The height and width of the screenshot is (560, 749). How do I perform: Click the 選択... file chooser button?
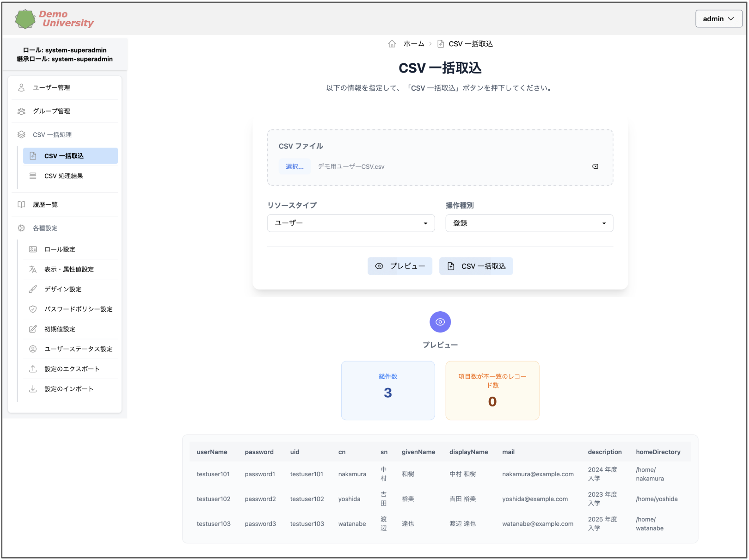[x=295, y=166]
